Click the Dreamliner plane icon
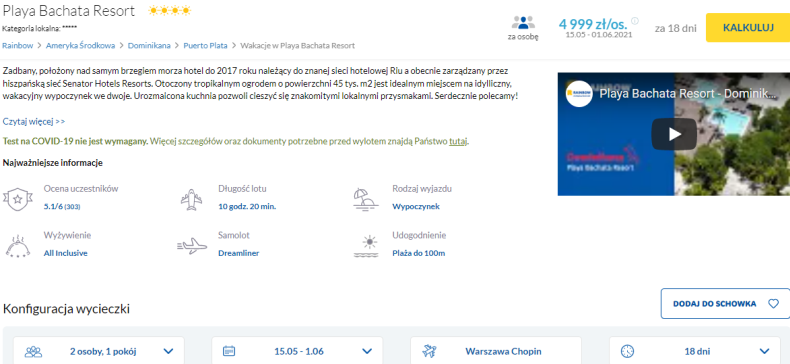 (192, 246)
